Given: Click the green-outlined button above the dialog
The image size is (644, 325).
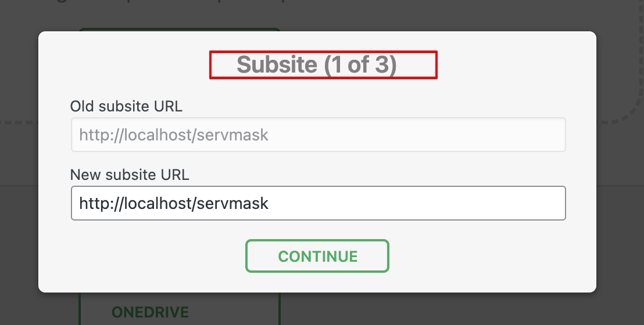Looking at the screenshot, I should [179, 29].
